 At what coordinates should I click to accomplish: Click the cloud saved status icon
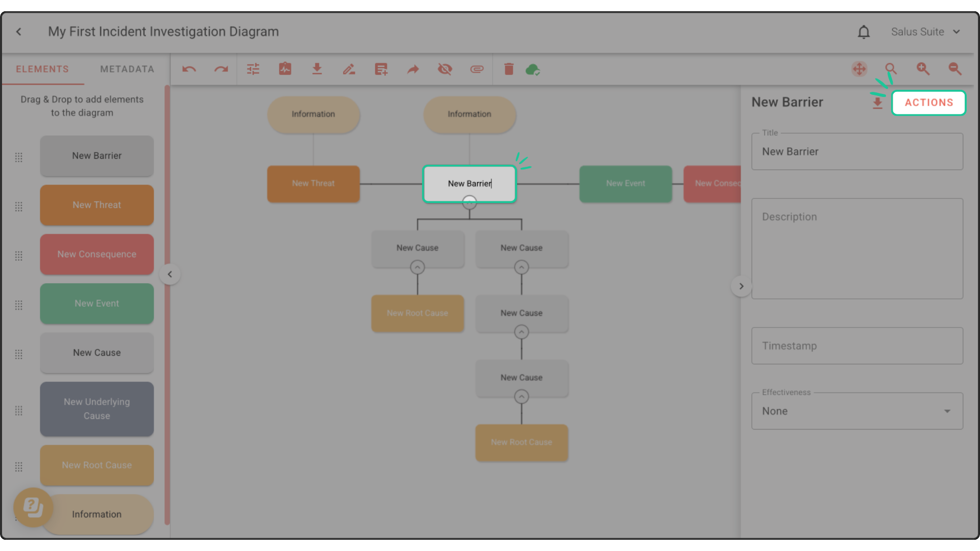tap(532, 69)
